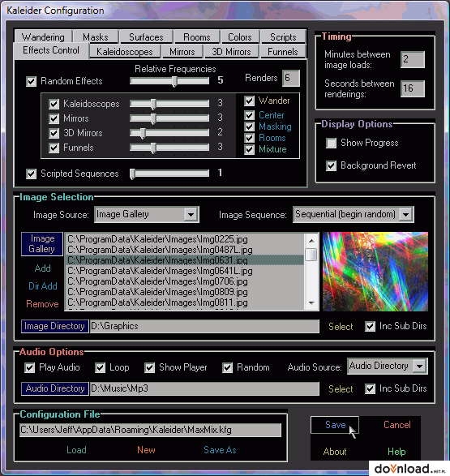Toggle the Mixture checkbox

point(249,149)
